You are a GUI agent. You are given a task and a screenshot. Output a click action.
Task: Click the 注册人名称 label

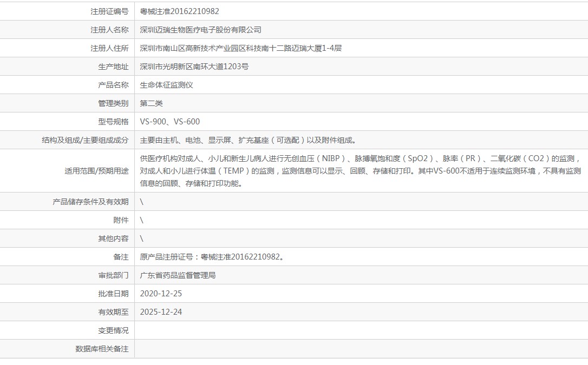(109, 30)
